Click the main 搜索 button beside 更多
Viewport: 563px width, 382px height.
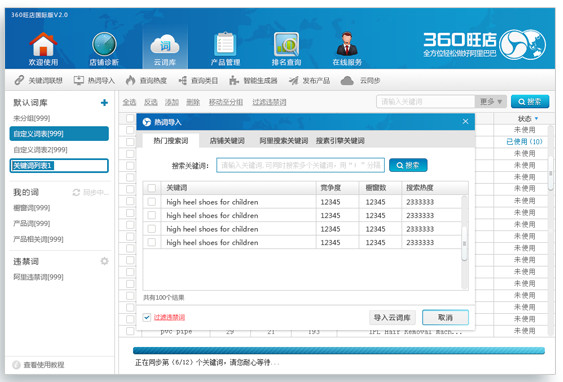click(530, 102)
